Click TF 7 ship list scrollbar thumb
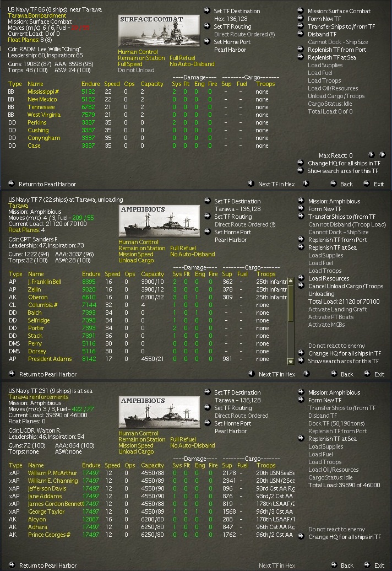The width and height of the screenshot is (392, 571). point(291,302)
